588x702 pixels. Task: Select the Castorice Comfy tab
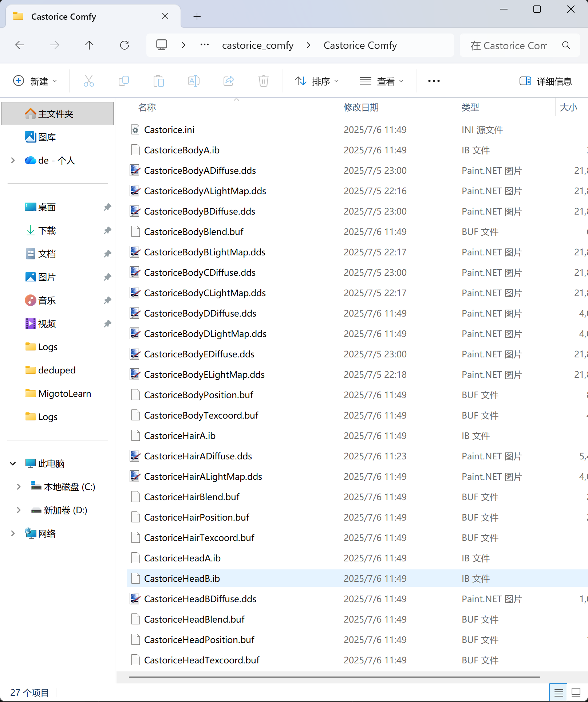(x=64, y=17)
